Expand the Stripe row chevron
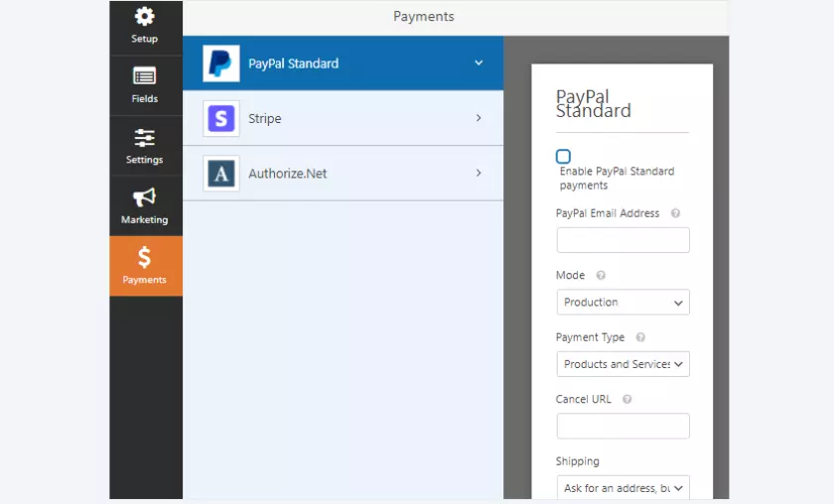834x504 pixels. [x=479, y=118]
